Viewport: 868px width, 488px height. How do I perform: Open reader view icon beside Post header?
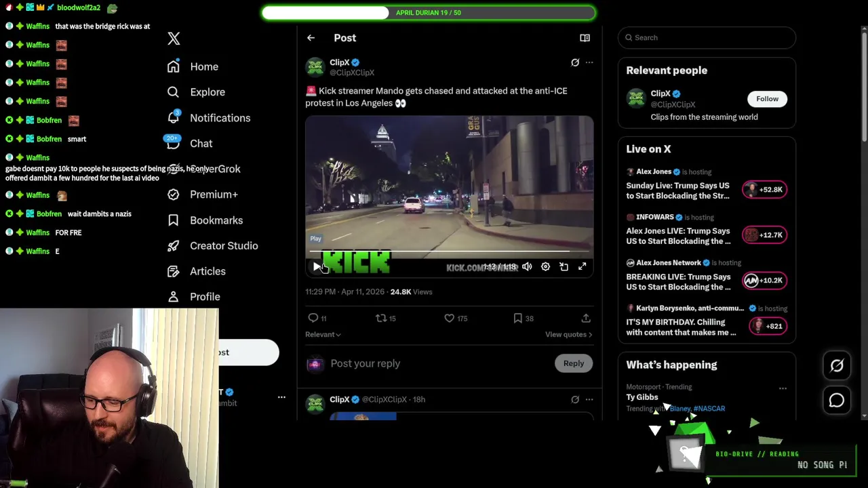click(x=585, y=38)
